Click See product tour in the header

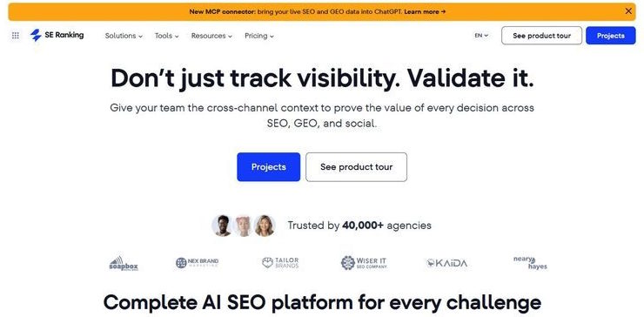tap(541, 36)
